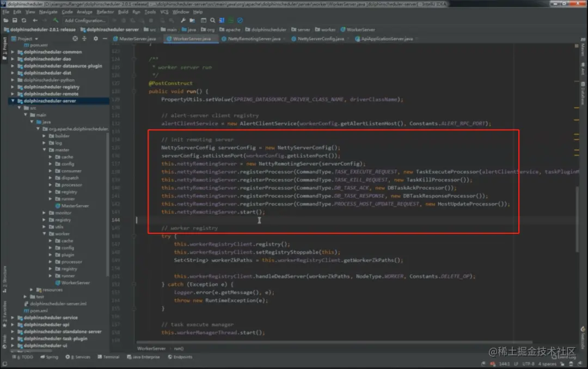This screenshot has width=588, height=369.
Task: Click apache breadcrumb in navigation bar
Action: (x=230, y=29)
